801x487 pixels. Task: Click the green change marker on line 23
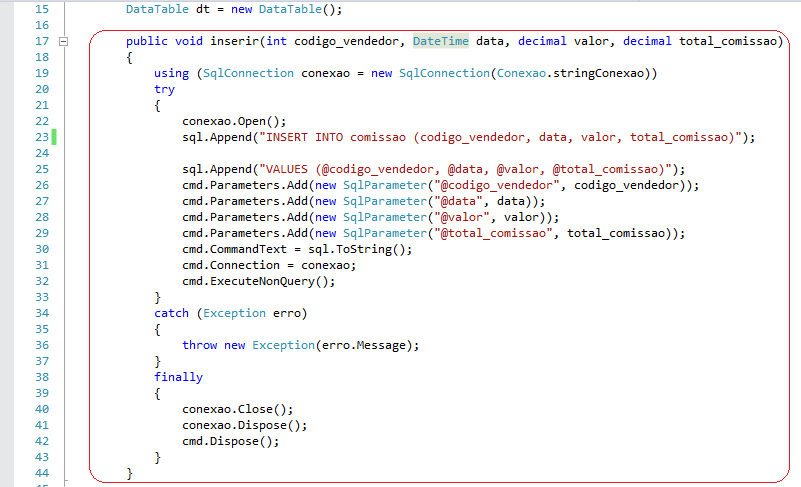tap(54, 137)
